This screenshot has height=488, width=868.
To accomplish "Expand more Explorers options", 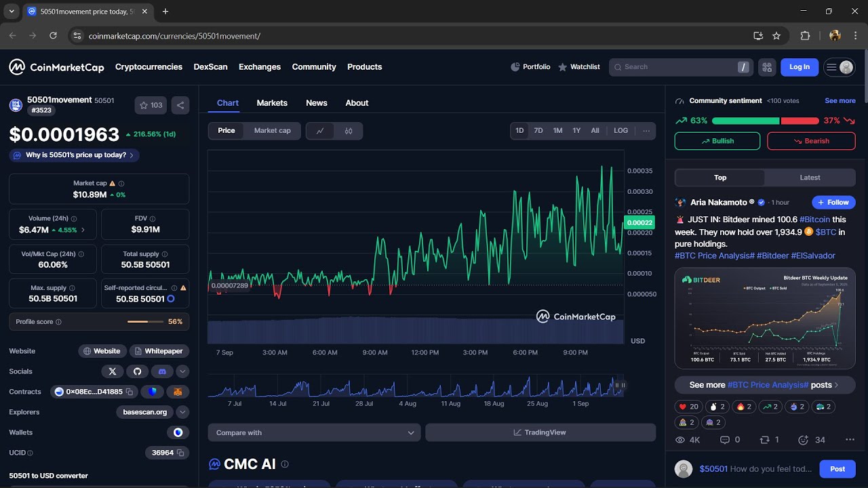I will (182, 412).
